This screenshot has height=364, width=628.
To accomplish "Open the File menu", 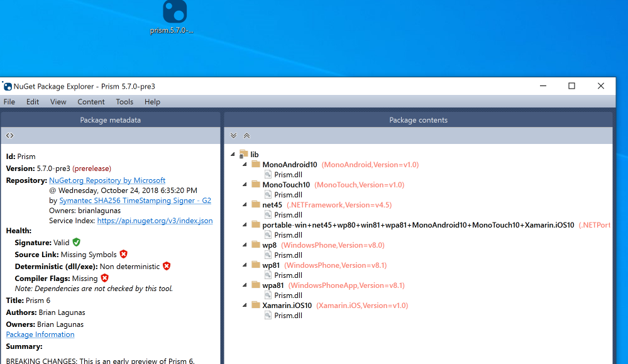I will click(9, 101).
